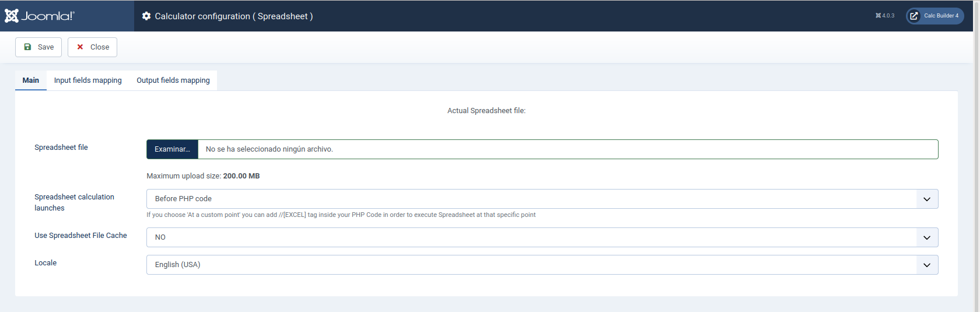The width and height of the screenshot is (980, 312).
Task: Open the Locale dropdown showing English (USA)
Action: 542,265
